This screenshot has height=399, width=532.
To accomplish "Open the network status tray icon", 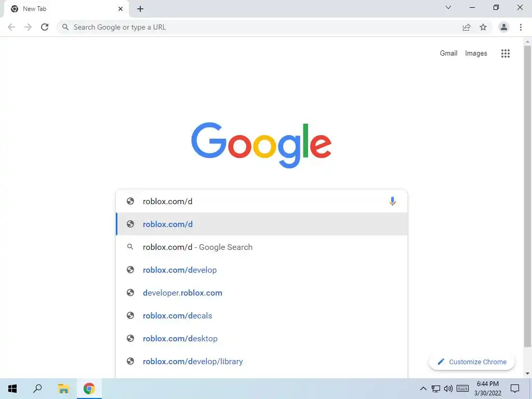I will point(436,389).
